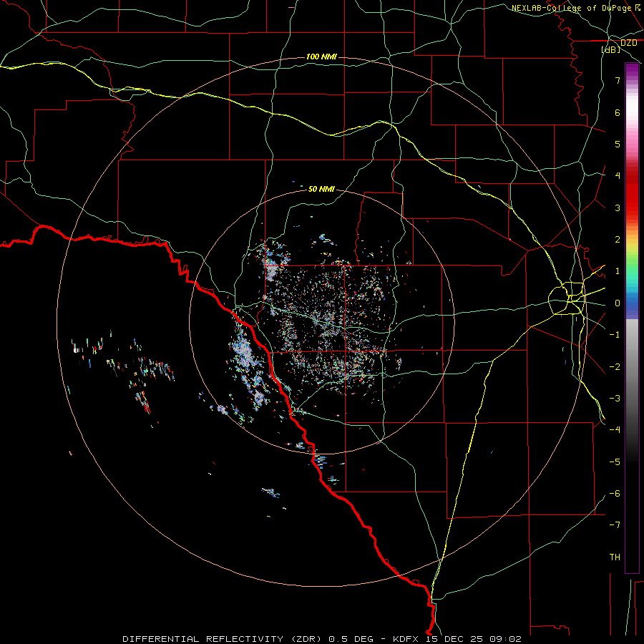This screenshot has width=644, height=644.
Task: Click the [dB] unit label
Action: tap(611, 49)
